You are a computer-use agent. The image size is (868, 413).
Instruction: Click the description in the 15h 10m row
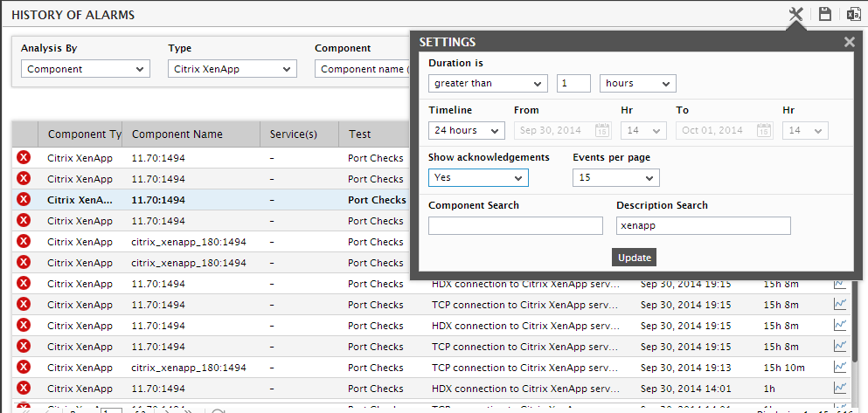pyautogui.click(x=525, y=368)
